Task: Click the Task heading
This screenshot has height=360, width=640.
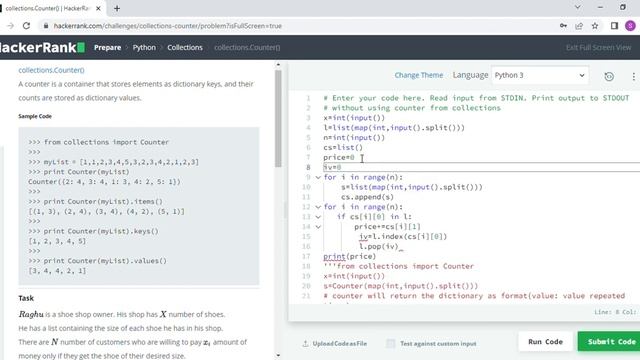Action: (26, 298)
